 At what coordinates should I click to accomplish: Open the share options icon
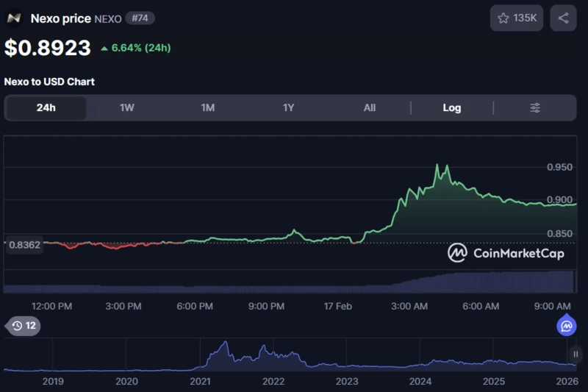(563, 18)
